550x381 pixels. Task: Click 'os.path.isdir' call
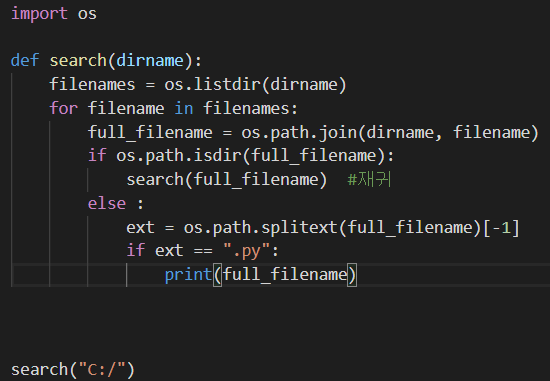click(179, 155)
